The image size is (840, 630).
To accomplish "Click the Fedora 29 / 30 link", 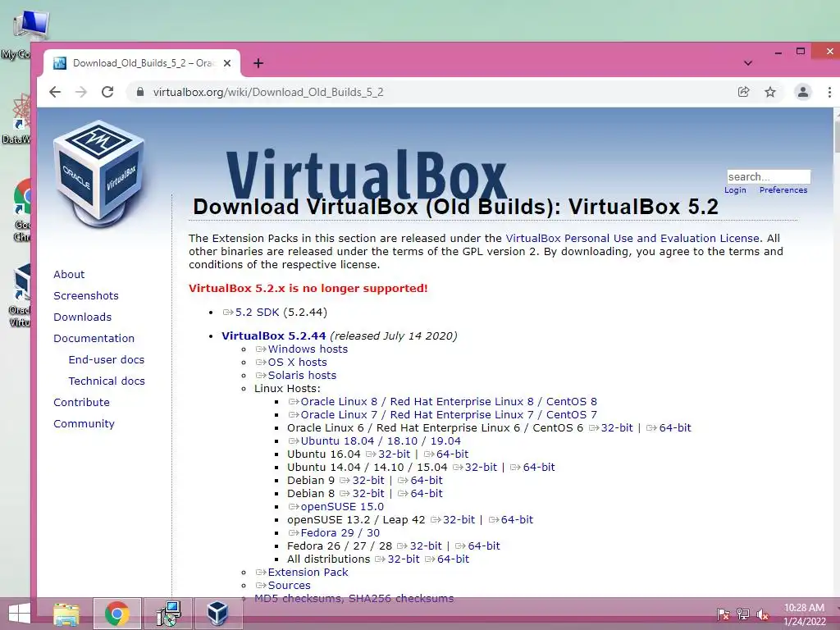I will 335,533.
